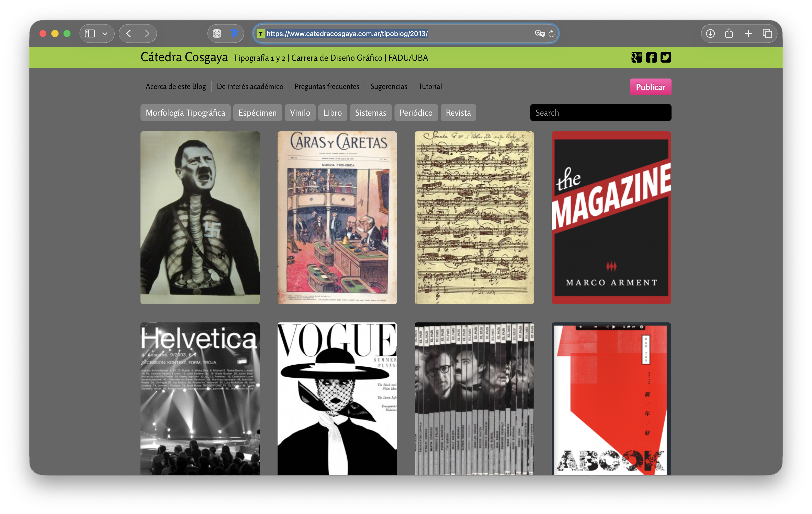Filter by Libro category
The height and width of the screenshot is (514, 812).
pos(333,113)
